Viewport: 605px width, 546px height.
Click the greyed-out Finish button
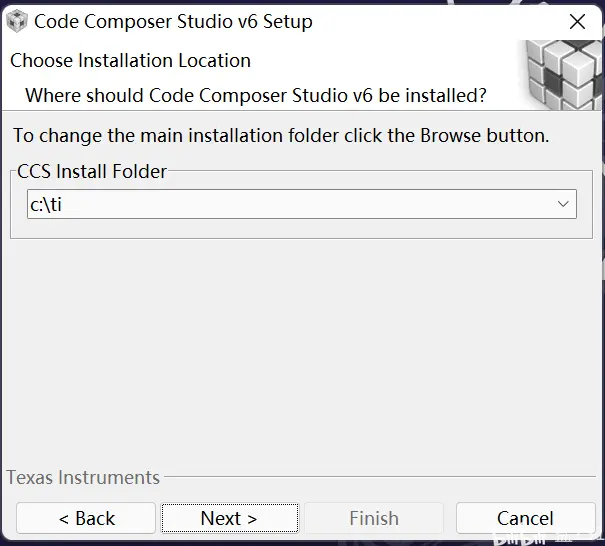(374, 518)
